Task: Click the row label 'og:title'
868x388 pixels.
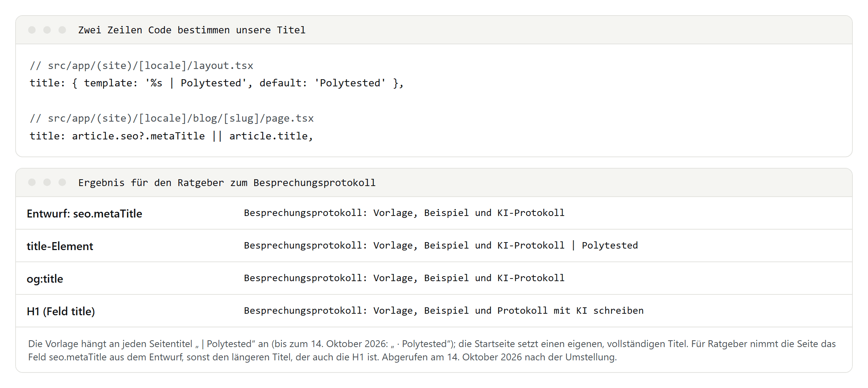Action: [x=45, y=279]
